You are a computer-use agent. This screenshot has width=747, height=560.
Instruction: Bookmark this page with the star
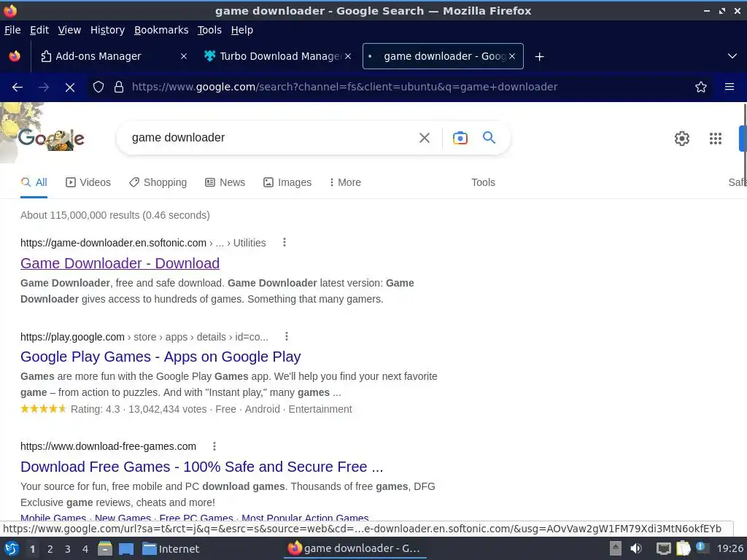pos(701,87)
